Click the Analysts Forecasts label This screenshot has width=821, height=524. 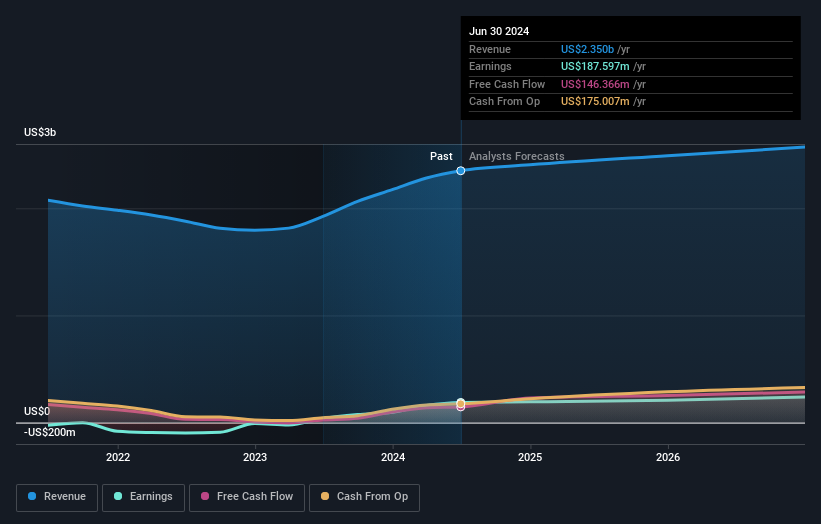pyautogui.click(x=516, y=156)
